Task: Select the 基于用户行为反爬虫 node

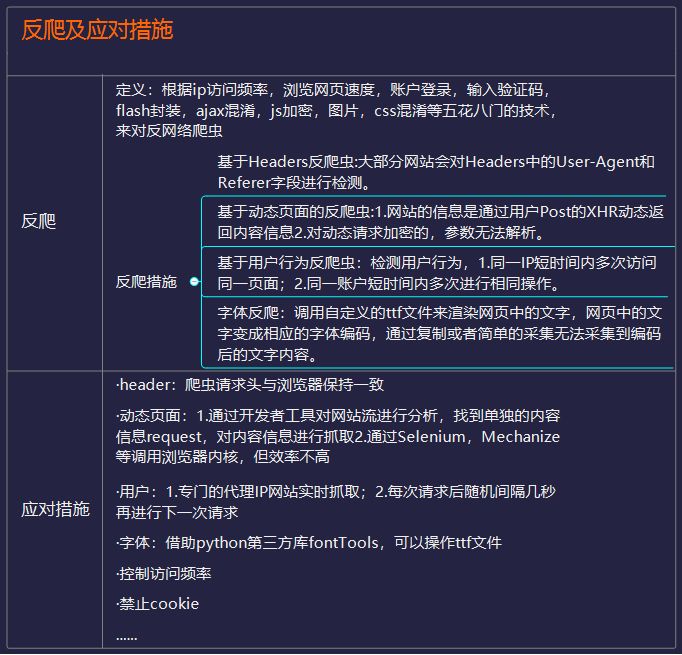Action: click(x=437, y=273)
